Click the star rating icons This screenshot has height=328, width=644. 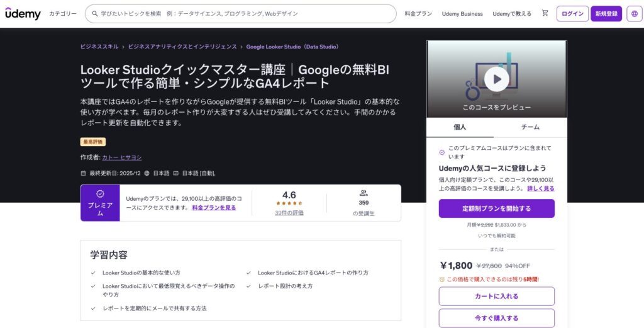pyautogui.click(x=289, y=204)
